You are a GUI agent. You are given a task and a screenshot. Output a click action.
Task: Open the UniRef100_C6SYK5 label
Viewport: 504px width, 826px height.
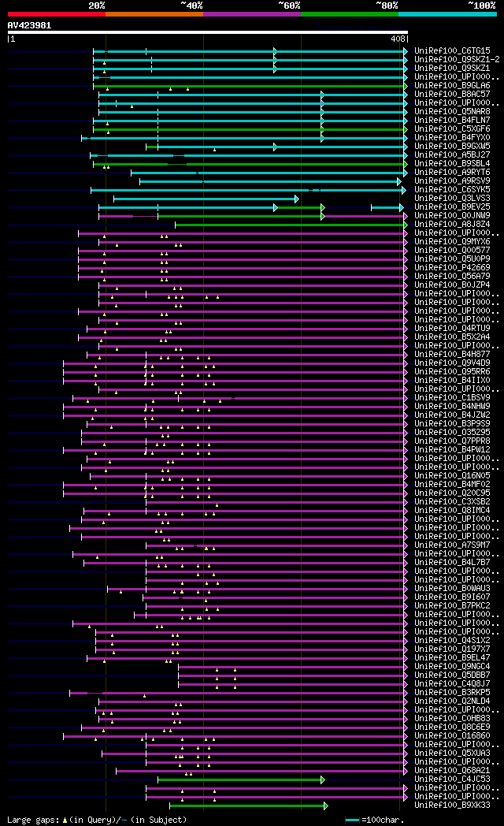coord(452,190)
